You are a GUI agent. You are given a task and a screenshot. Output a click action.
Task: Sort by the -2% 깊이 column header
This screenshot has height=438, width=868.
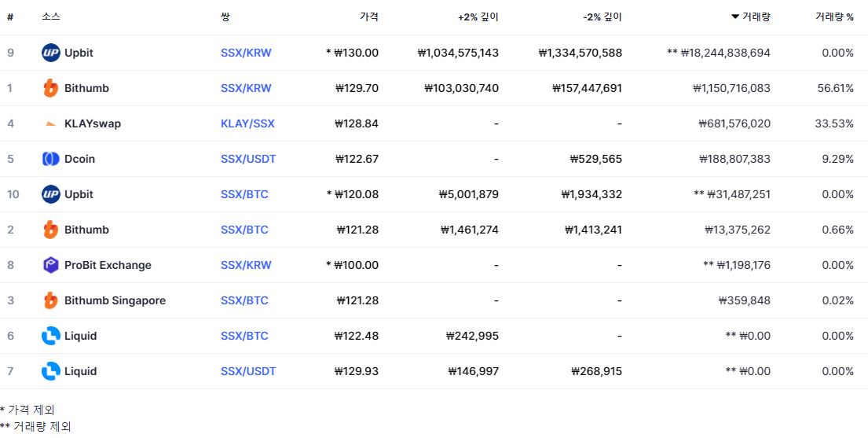coord(602,17)
